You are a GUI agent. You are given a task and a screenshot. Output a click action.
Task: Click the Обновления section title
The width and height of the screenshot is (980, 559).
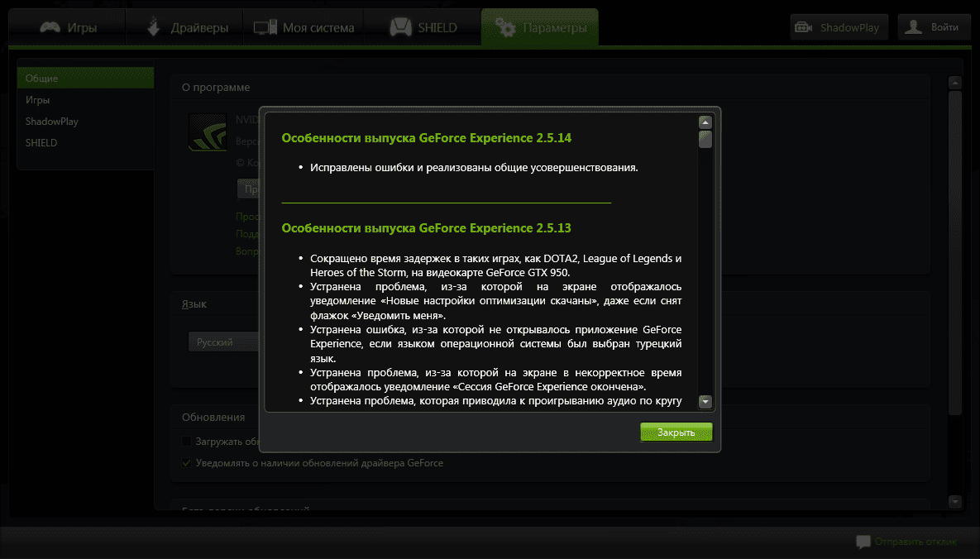(213, 417)
